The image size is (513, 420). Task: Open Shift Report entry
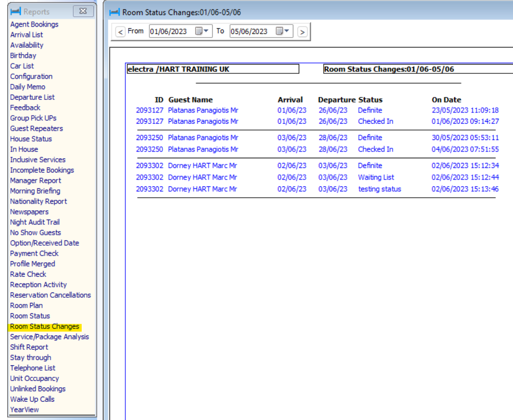pyautogui.click(x=29, y=347)
